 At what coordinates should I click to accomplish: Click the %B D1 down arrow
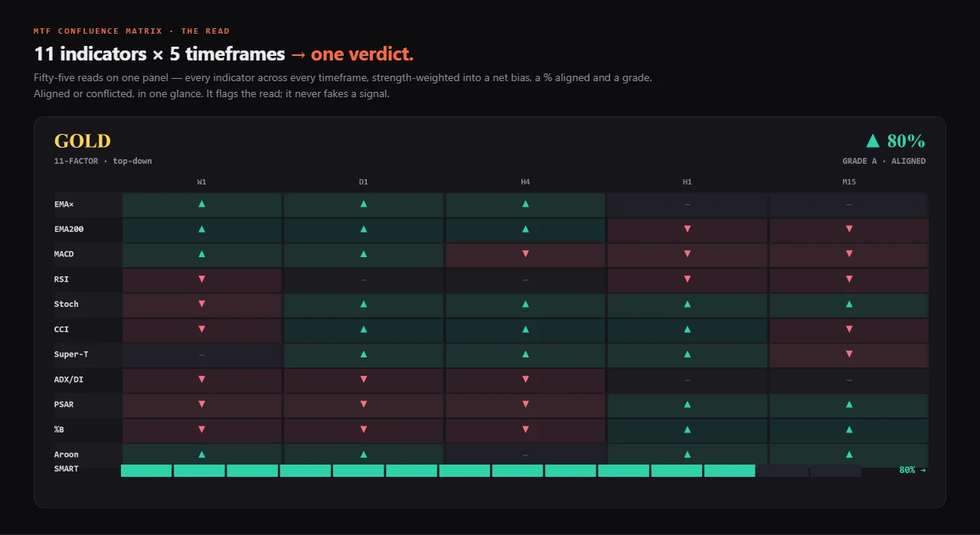point(364,429)
